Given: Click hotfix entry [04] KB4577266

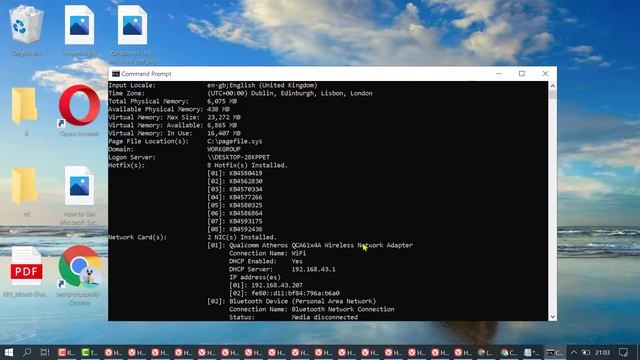Looking at the screenshot, I should (235, 197).
